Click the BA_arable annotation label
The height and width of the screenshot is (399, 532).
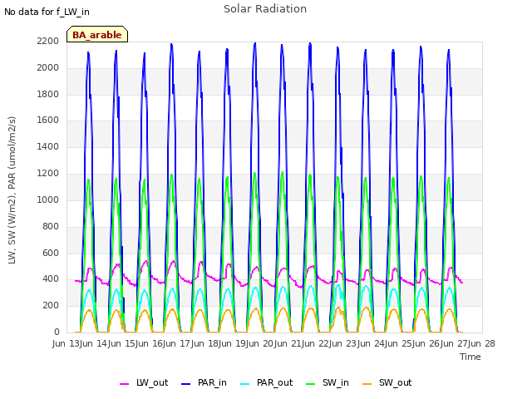(x=97, y=35)
